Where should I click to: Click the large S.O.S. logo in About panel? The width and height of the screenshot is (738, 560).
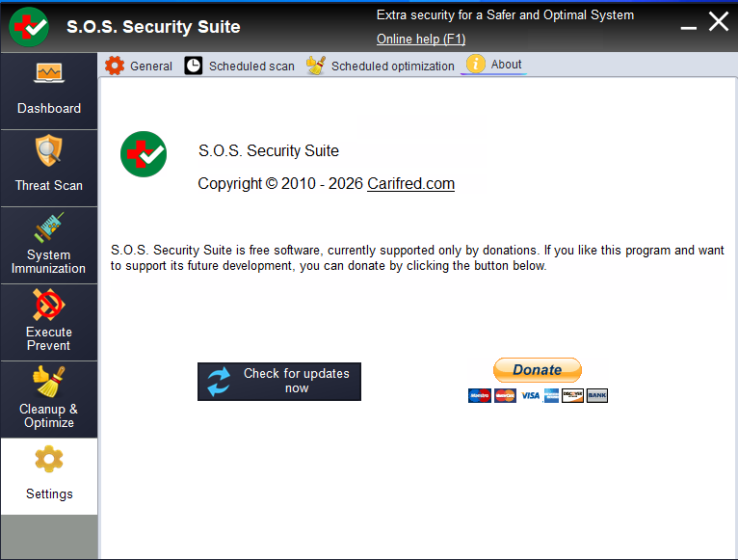(144, 154)
